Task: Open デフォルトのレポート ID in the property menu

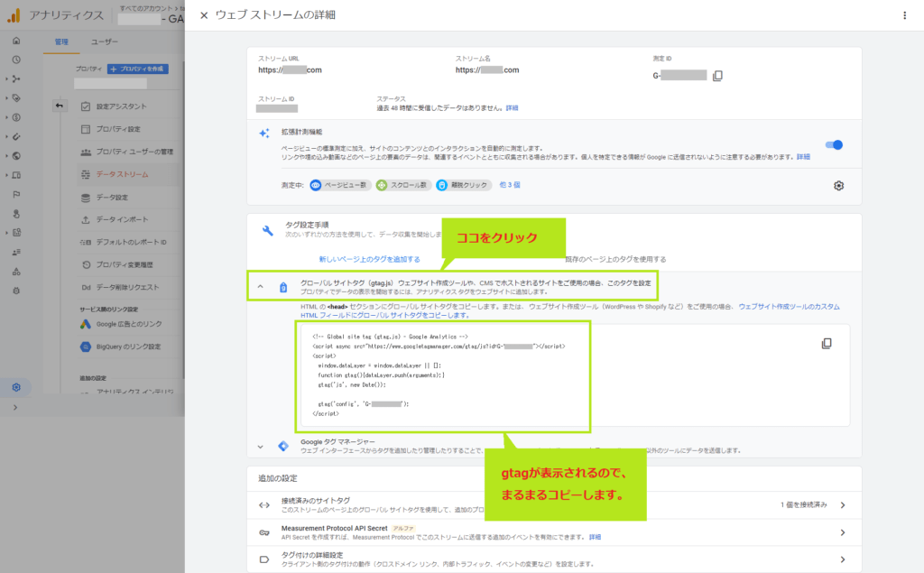Action: point(132,243)
